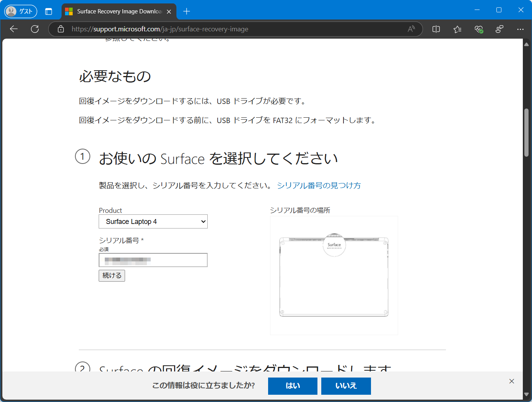Answer はい to the feedback prompt
532x402 pixels.
[293, 386]
